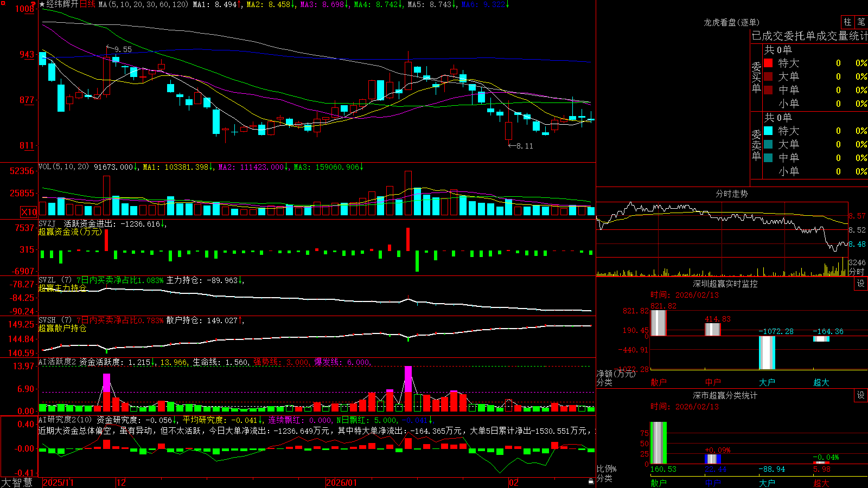This screenshot has width=868, height=488.
Task: Click the cyan 特大 sell-order swatch
Action: (768, 131)
